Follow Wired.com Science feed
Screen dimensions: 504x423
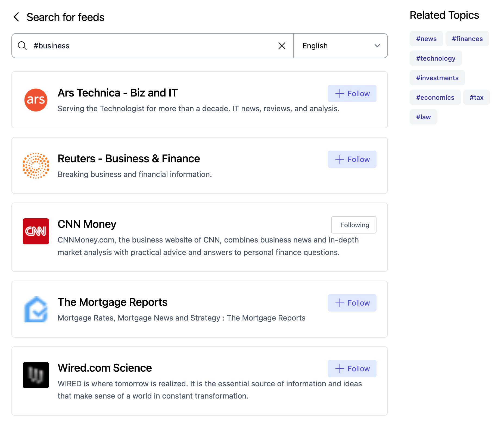352,369
